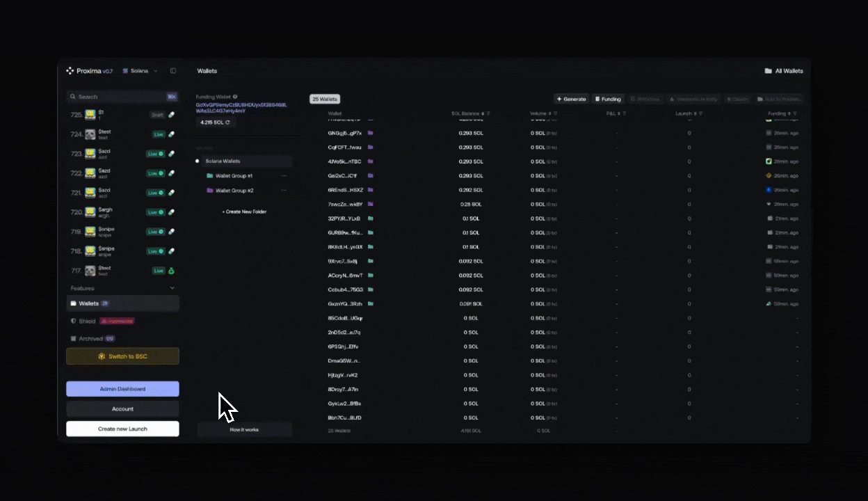The image size is (868, 501).
Task: Click the purple folder icon beside GNGgj6 wallet
Action: tap(371, 133)
